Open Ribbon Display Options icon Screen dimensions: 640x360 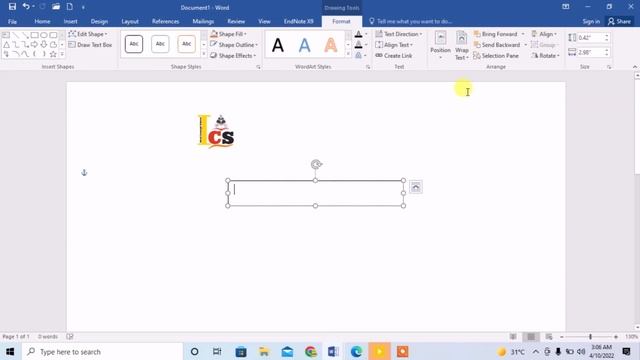[x=565, y=7]
